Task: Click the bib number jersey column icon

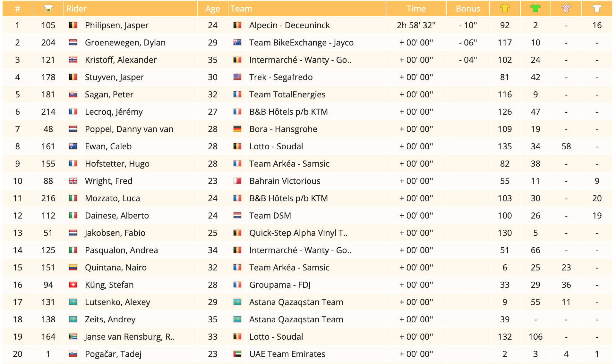Action: pyautogui.click(x=48, y=9)
